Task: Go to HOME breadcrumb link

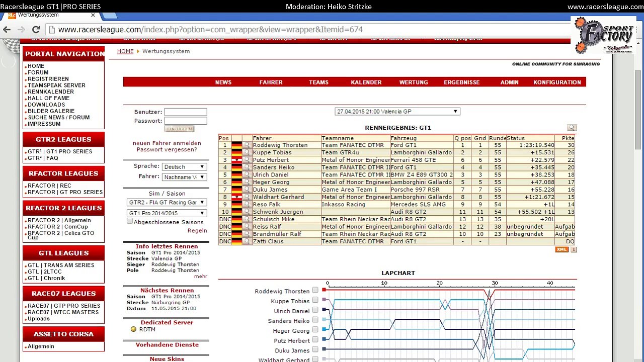Action: click(125, 51)
